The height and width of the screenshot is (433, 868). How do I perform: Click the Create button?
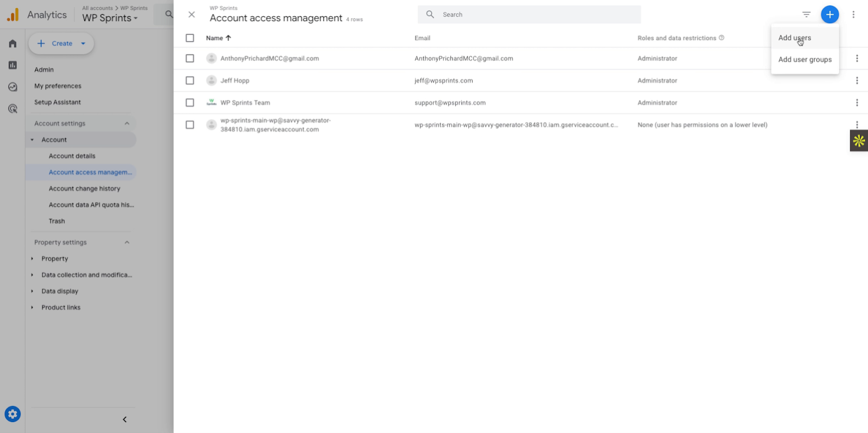click(61, 43)
